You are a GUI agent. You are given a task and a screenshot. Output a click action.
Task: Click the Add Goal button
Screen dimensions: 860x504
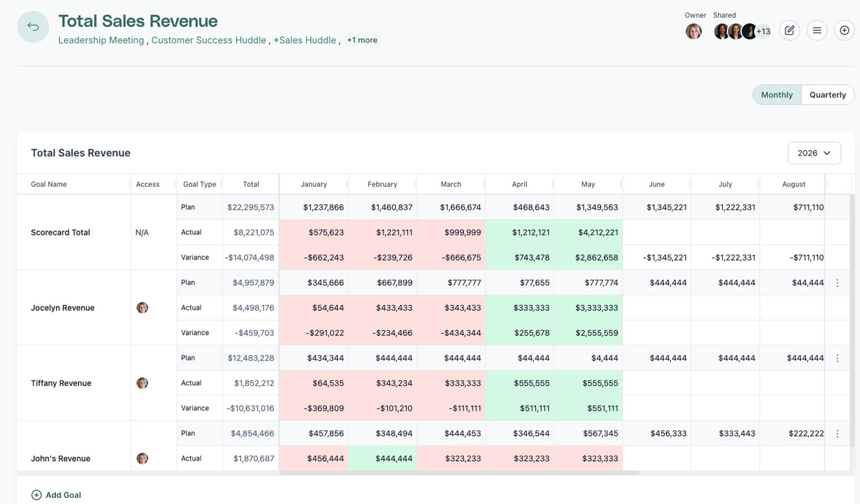[56, 495]
